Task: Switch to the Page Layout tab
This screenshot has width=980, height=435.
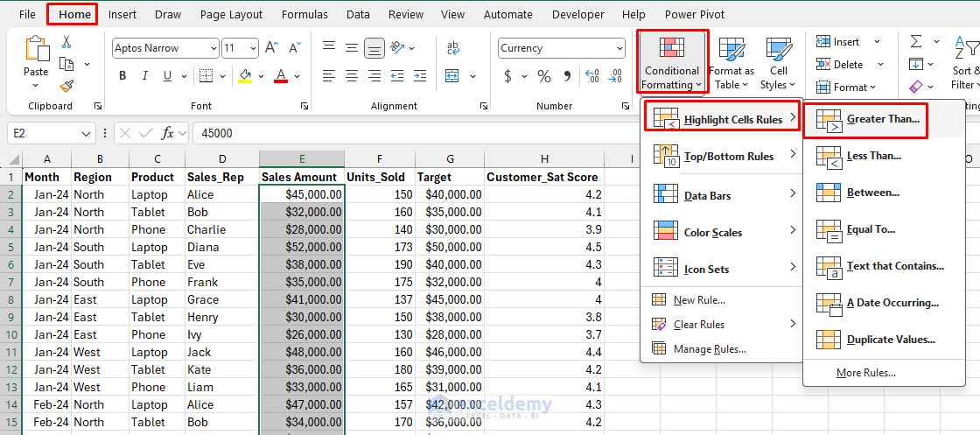Action: pyautogui.click(x=232, y=14)
